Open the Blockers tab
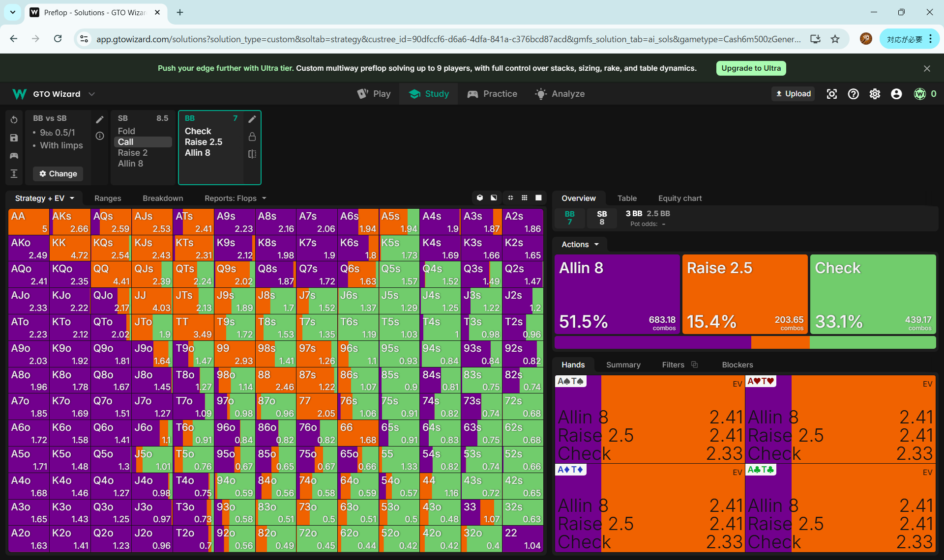 tap(737, 364)
